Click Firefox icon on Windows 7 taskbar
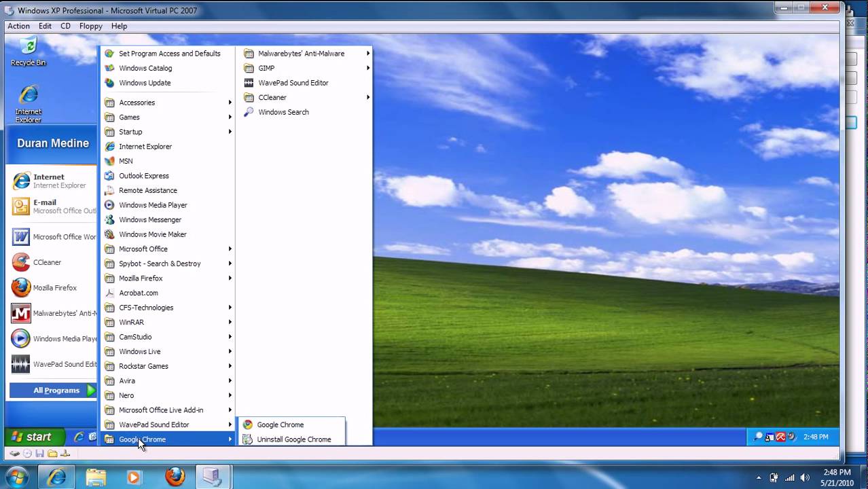The image size is (868, 489). [175, 477]
